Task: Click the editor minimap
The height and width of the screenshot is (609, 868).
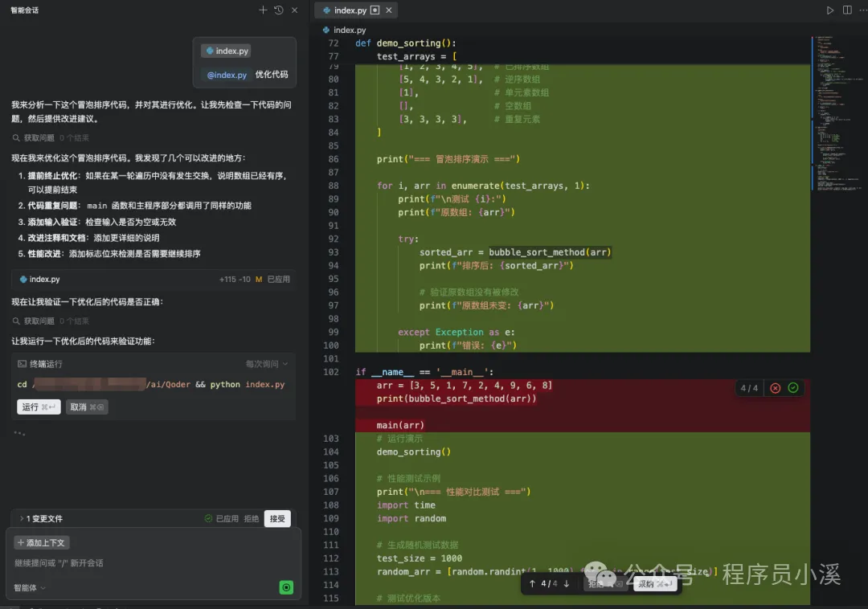Action: tap(838, 113)
